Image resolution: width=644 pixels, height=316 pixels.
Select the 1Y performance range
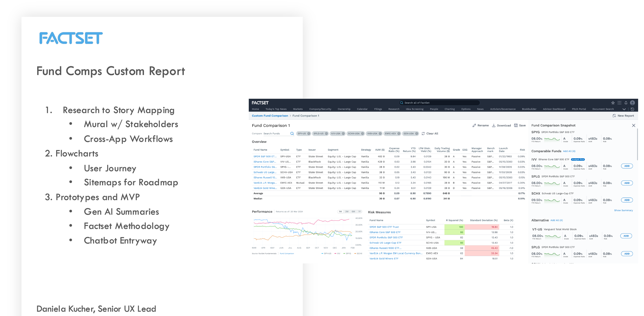[x=359, y=212]
